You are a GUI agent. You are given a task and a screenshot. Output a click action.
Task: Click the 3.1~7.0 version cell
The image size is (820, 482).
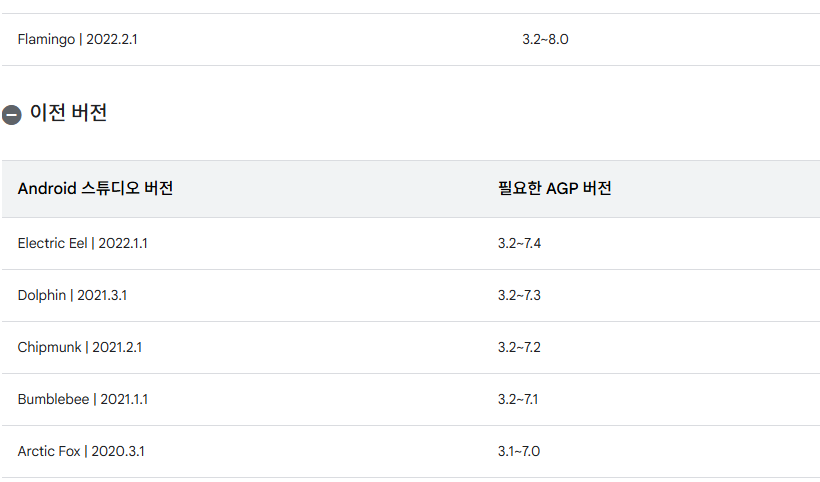519,451
